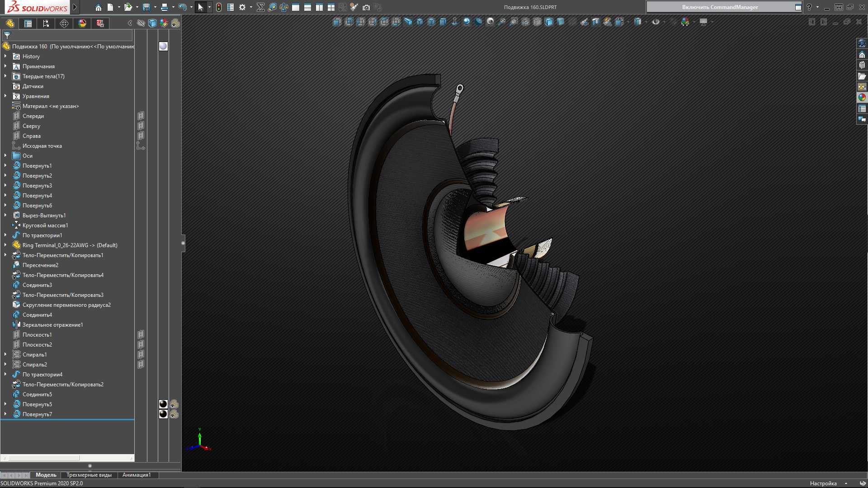Expand the History folder
Screen dimensions: 868x488
click(5, 56)
